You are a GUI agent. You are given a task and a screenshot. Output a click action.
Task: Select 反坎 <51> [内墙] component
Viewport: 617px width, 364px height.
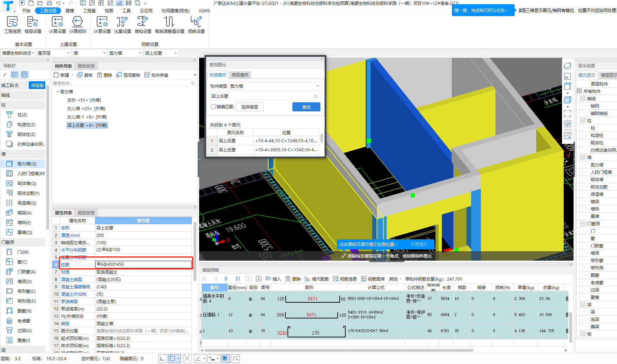[x=84, y=100]
